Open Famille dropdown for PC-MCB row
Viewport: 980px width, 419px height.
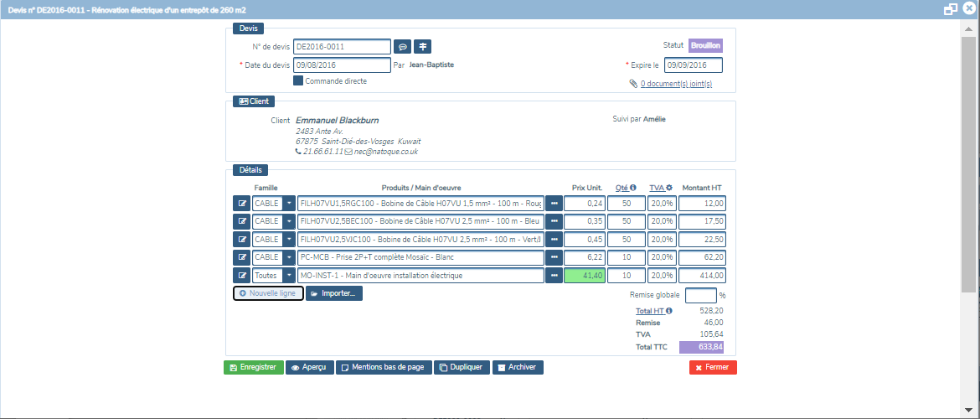pyautogui.click(x=289, y=257)
